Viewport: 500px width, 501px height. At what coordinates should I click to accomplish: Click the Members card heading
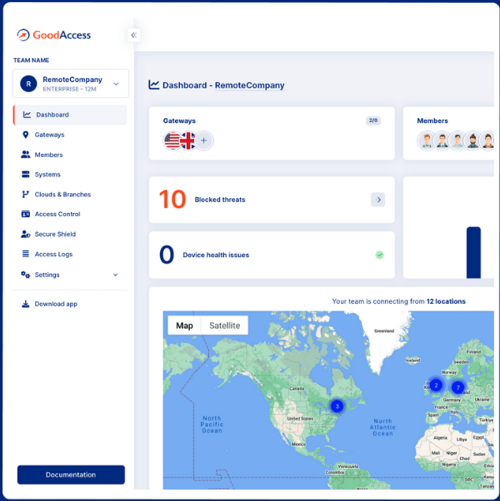pos(432,121)
